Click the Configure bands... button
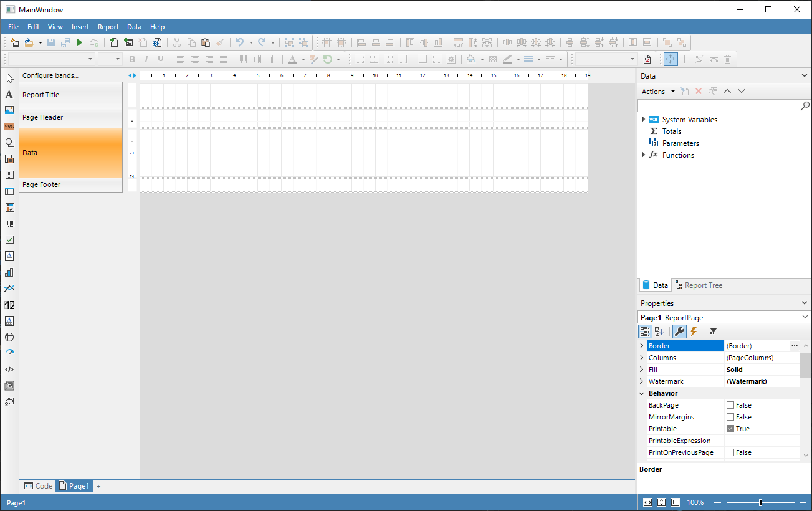This screenshot has height=511, width=812. (x=50, y=75)
